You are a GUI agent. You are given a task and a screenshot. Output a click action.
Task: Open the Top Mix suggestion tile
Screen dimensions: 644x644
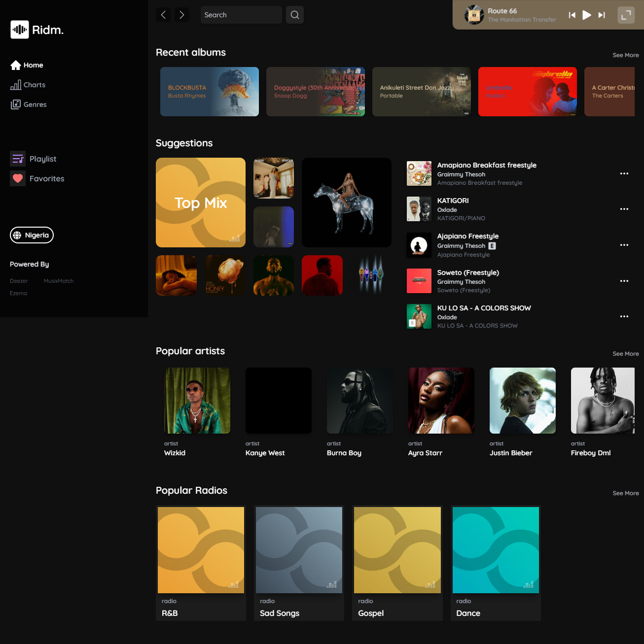201,203
